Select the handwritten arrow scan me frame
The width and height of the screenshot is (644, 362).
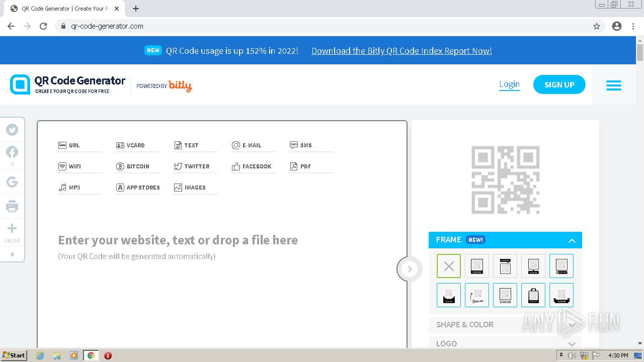[x=477, y=295]
